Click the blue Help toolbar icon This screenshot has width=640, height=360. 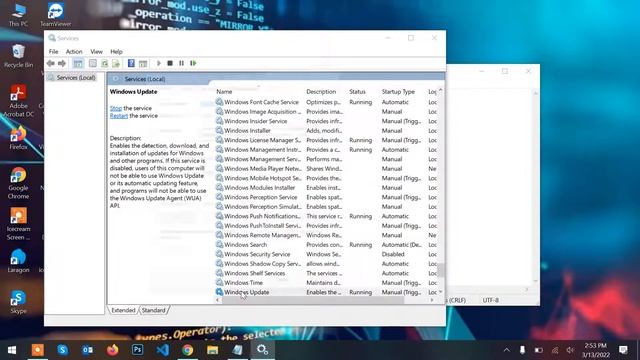(x=131, y=63)
